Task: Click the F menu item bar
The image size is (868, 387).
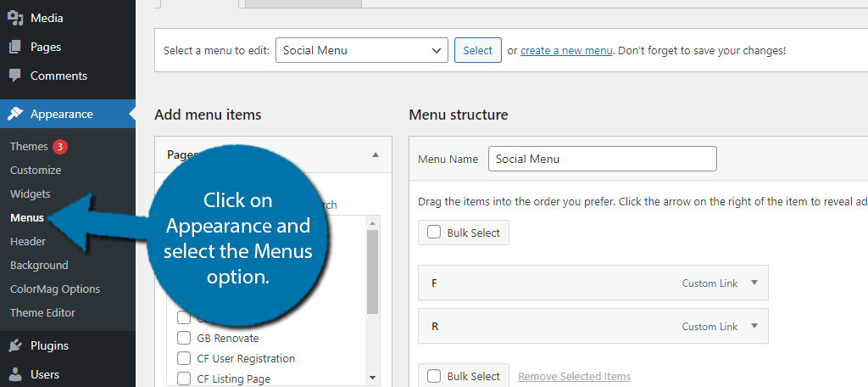Action: [593, 283]
